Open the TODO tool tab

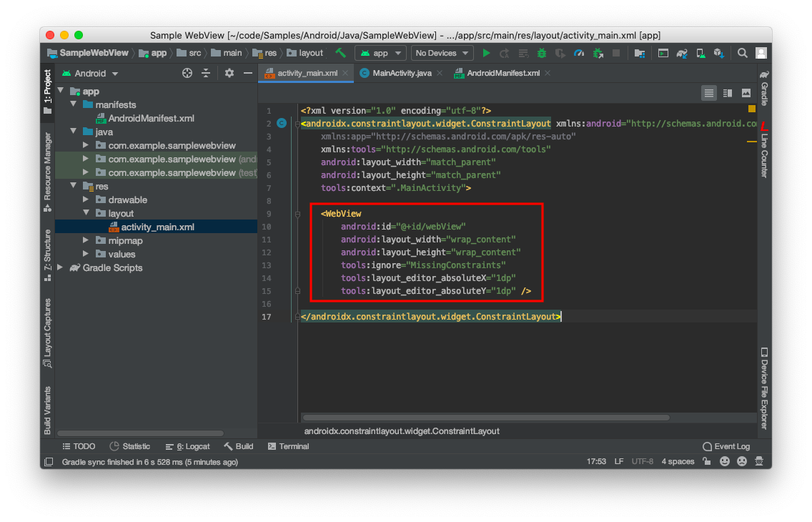pos(79,446)
